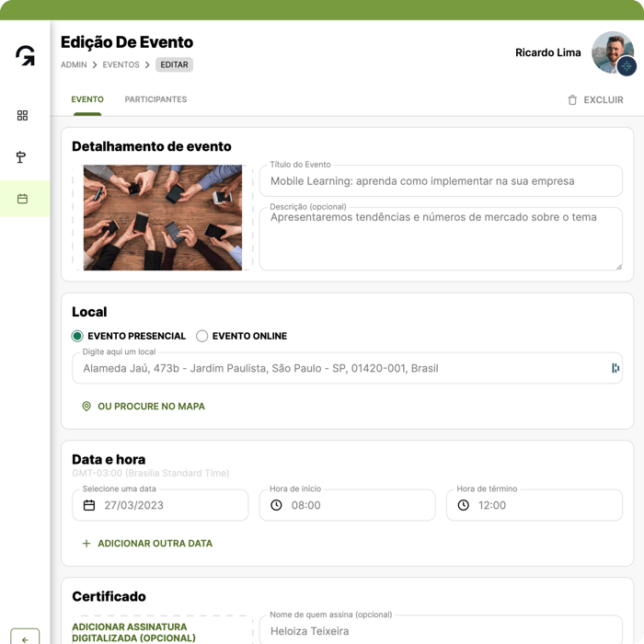
Task: Click the clock icon in Hora de início
Action: [x=276, y=505]
